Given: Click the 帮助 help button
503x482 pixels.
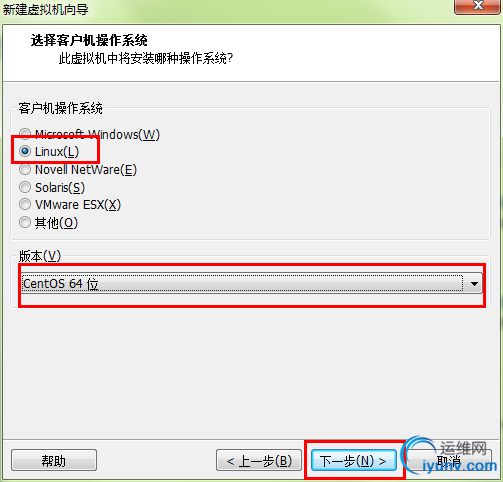Looking at the screenshot, I should click(x=54, y=460).
